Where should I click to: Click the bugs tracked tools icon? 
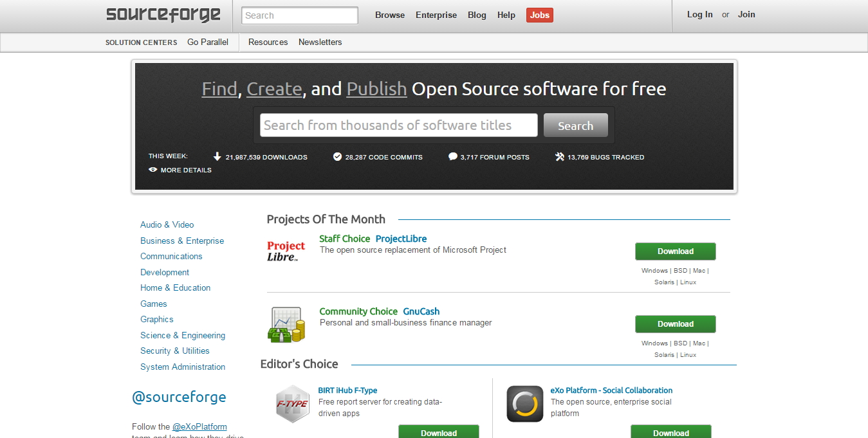560,156
